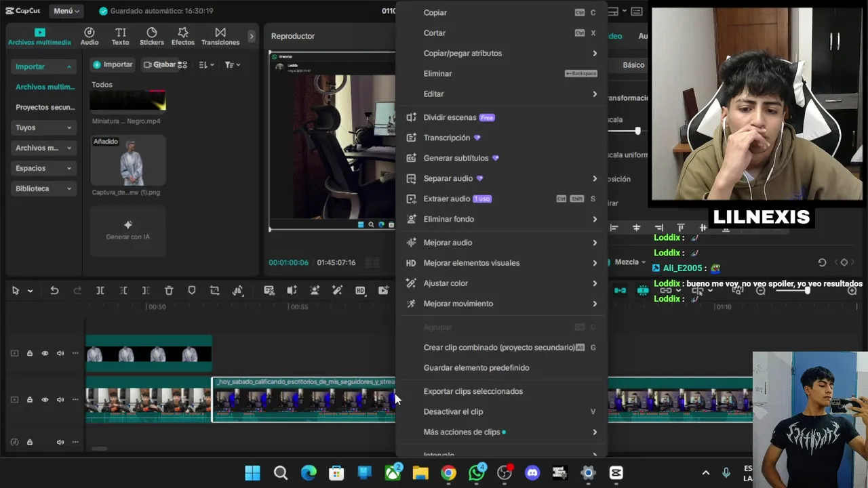Open the Audio media tab
The image size is (868, 488).
pos(90,37)
